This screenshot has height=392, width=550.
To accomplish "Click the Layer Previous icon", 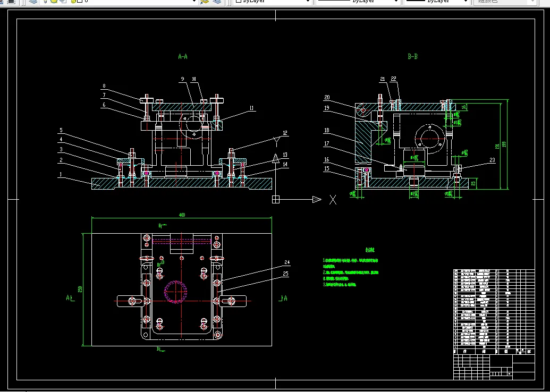I will coord(217,2).
